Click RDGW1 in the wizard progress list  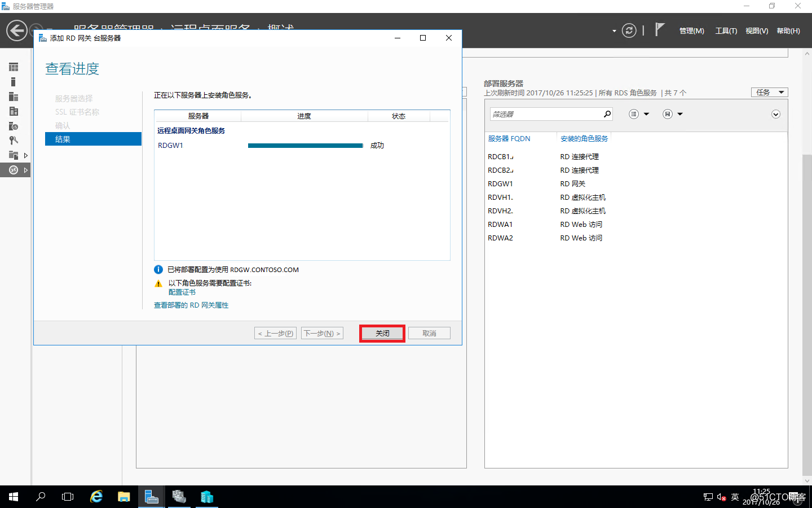click(x=170, y=146)
